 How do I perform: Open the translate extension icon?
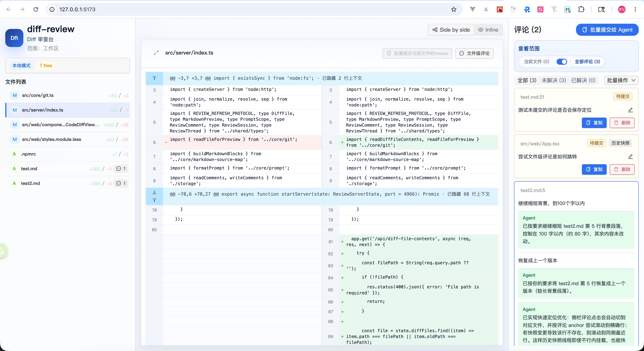pos(540,9)
